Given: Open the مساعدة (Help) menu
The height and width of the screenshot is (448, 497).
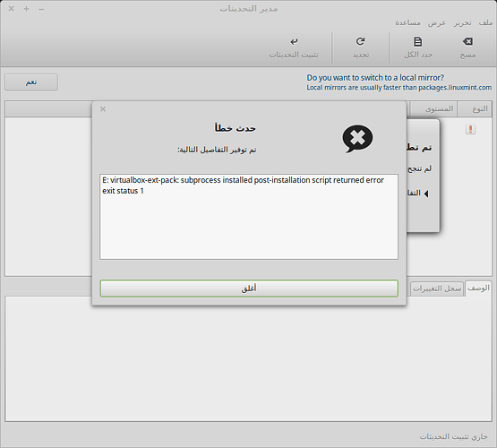Looking at the screenshot, I should click(x=407, y=22).
